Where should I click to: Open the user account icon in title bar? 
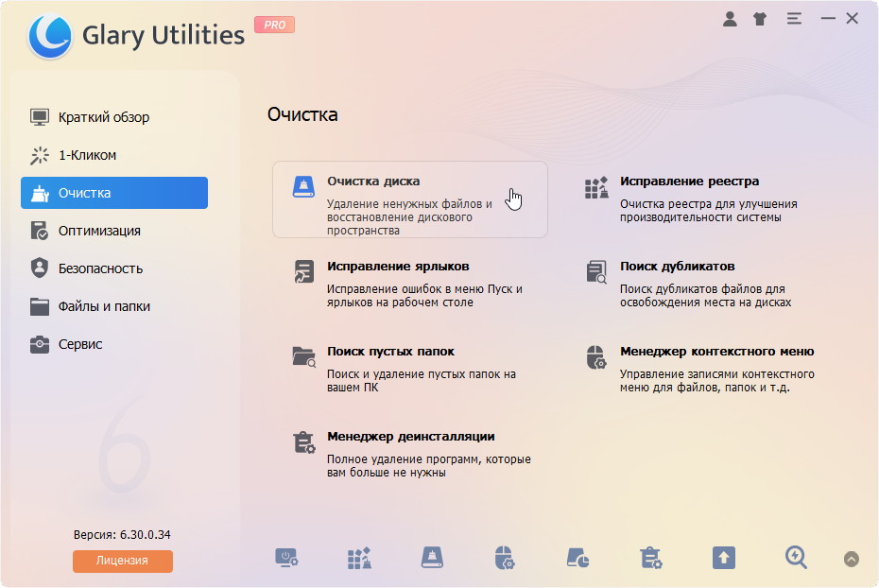(x=730, y=19)
